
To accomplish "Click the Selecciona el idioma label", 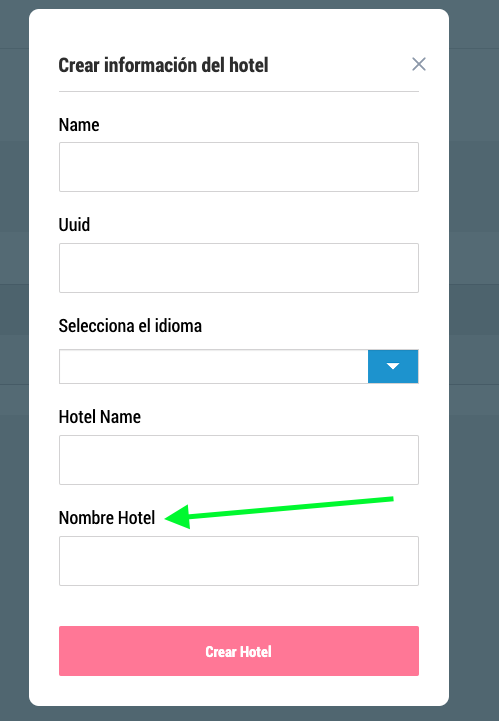I will (130, 326).
